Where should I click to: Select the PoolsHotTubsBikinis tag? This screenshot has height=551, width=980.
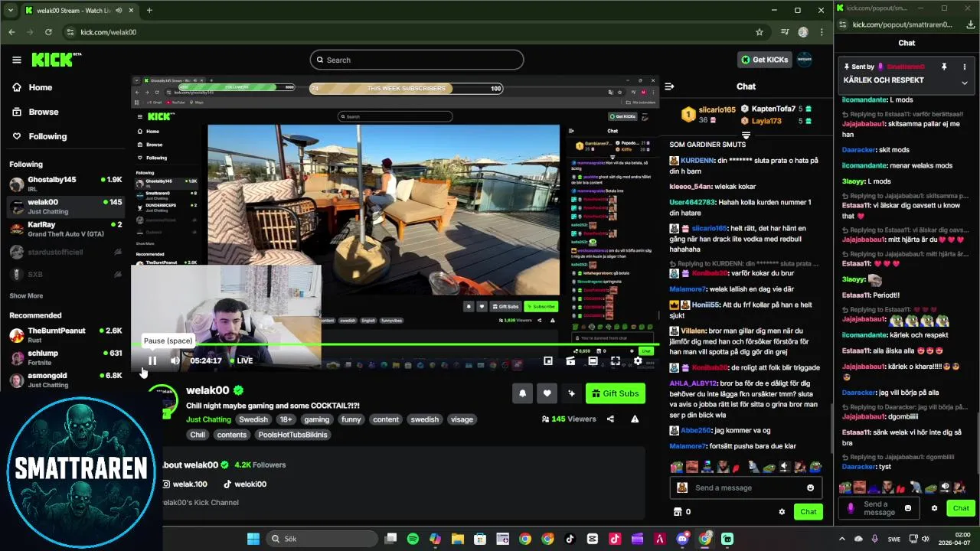click(292, 435)
